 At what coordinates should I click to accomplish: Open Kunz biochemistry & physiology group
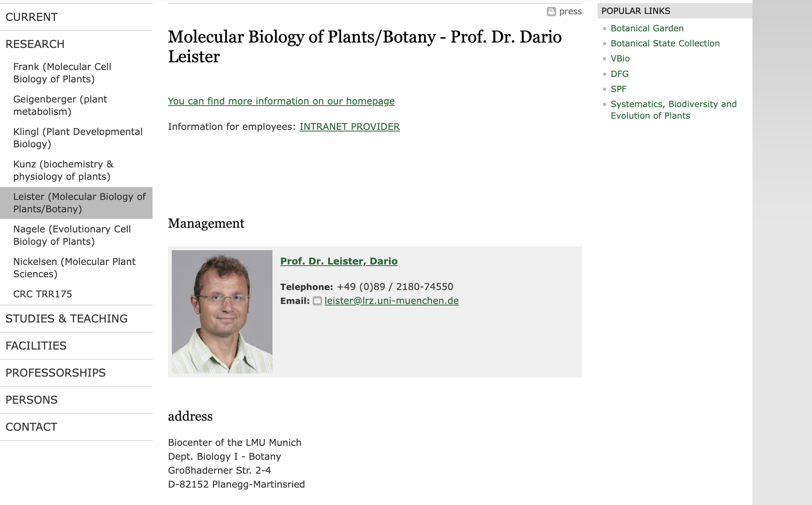(x=76, y=170)
